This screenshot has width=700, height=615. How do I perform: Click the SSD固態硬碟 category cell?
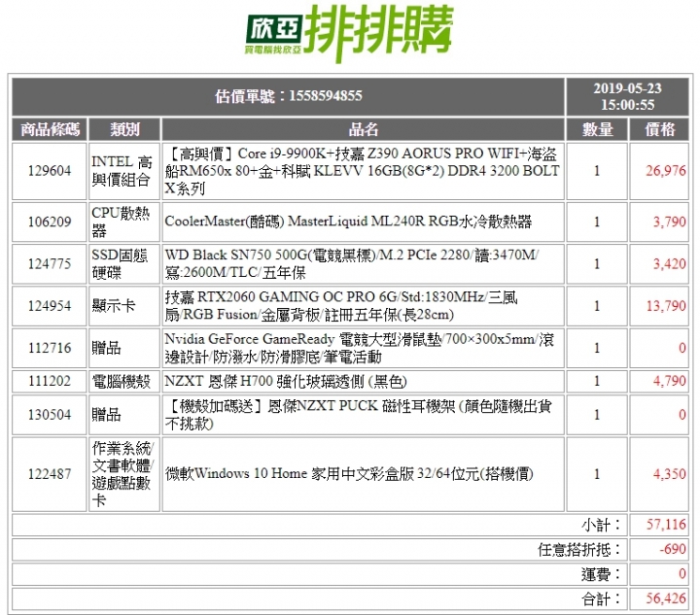(124, 264)
